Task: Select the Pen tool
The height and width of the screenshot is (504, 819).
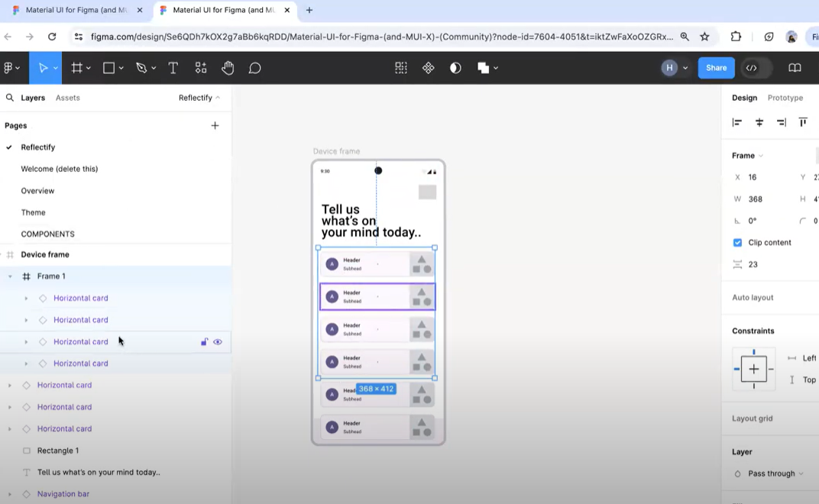Action: (x=141, y=68)
